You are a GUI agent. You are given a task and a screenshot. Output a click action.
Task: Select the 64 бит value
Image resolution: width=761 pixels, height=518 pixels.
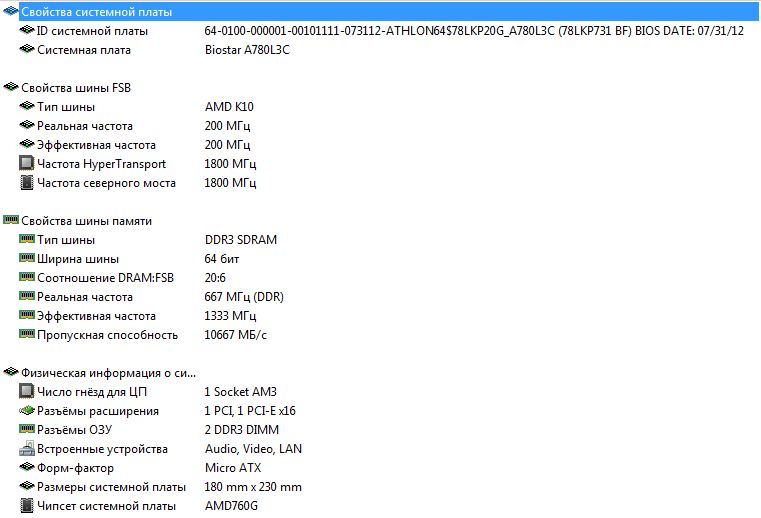[x=222, y=259]
